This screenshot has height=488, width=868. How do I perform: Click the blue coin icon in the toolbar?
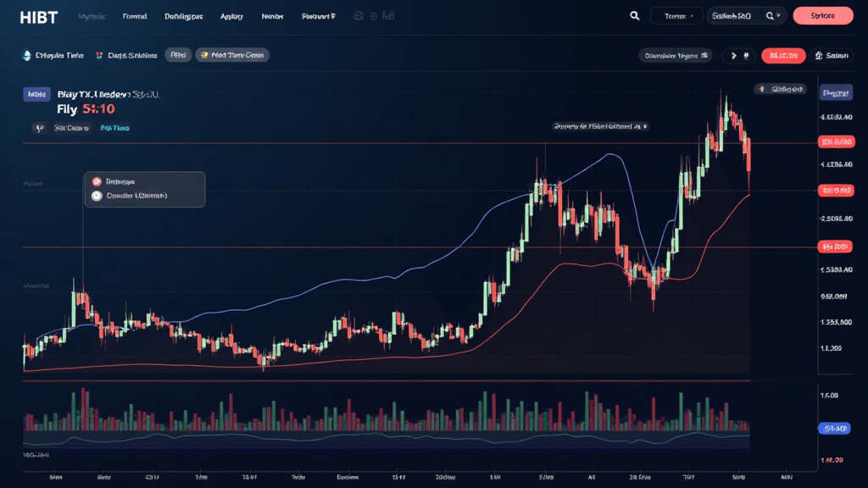pos(25,55)
